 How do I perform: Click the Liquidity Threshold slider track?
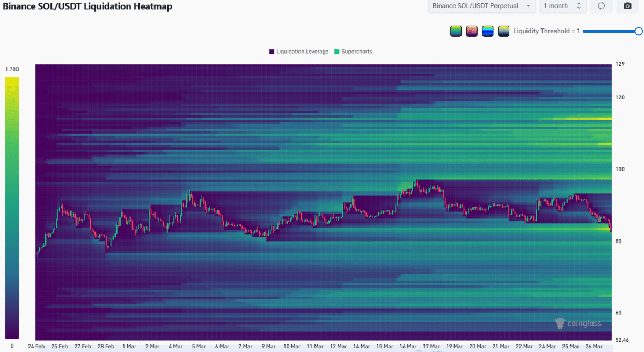click(x=611, y=31)
